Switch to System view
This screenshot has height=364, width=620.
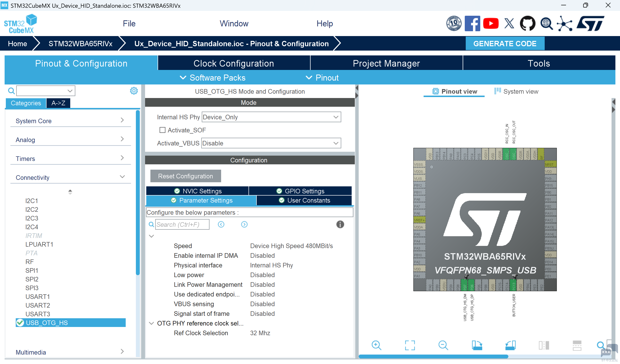516,91
